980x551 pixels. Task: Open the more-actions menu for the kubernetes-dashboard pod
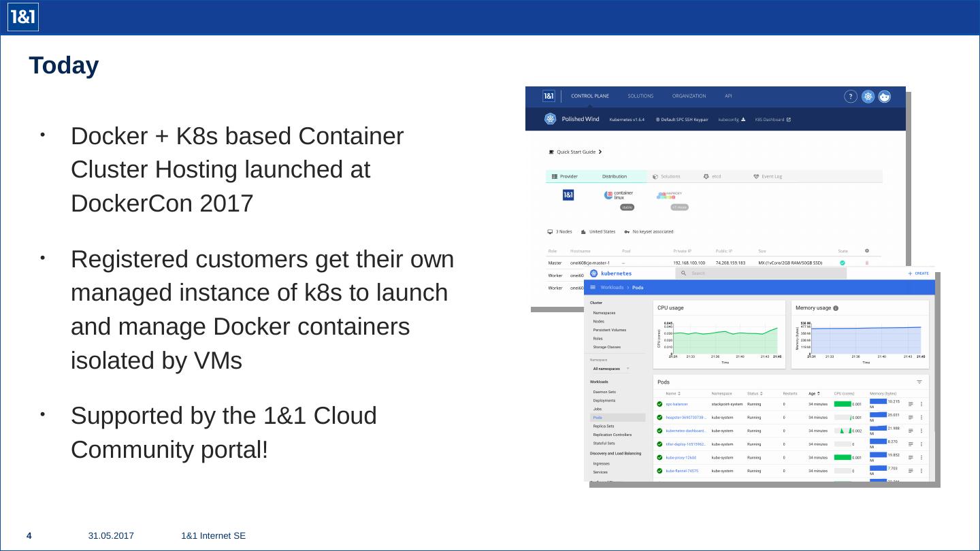click(921, 431)
